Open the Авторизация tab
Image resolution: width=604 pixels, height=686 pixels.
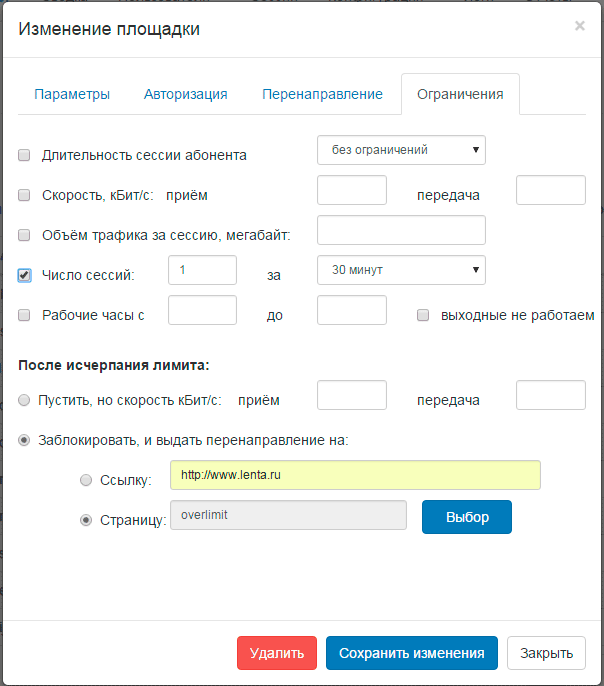click(185, 94)
